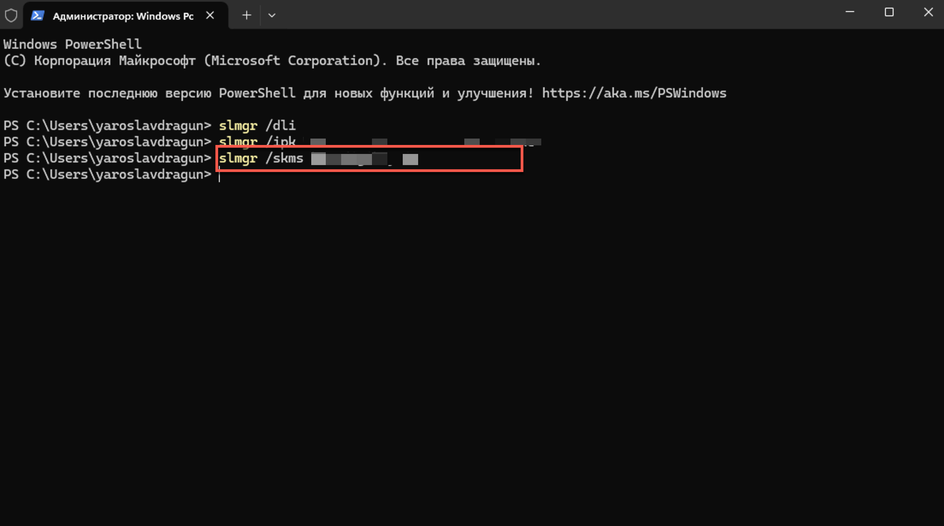Click the slmgr /ipk command text
Screen dimensions: 944x526
click(257, 142)
